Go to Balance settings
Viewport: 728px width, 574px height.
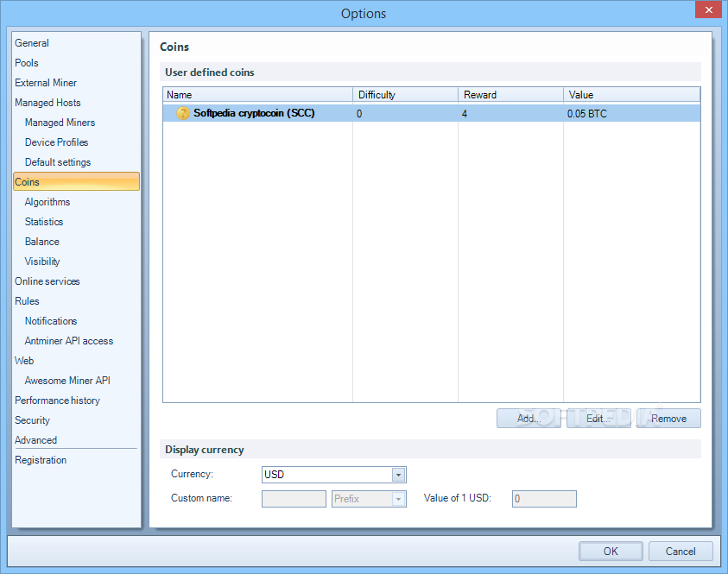coord(41,243)
